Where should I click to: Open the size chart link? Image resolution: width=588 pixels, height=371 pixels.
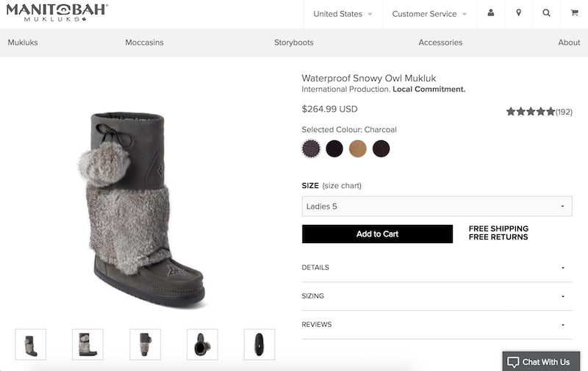pyautogui.click(x=342, y=186)
